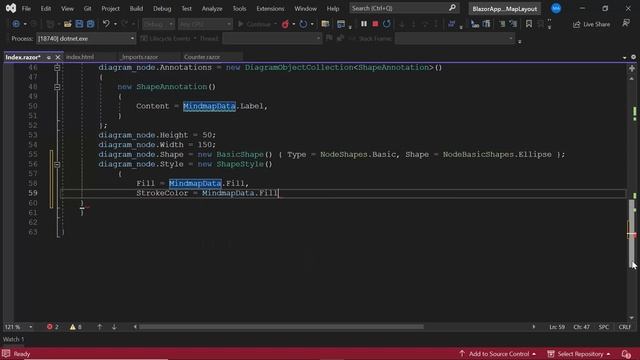Click the warnings count indicator
640x360 pixels.
76,327
